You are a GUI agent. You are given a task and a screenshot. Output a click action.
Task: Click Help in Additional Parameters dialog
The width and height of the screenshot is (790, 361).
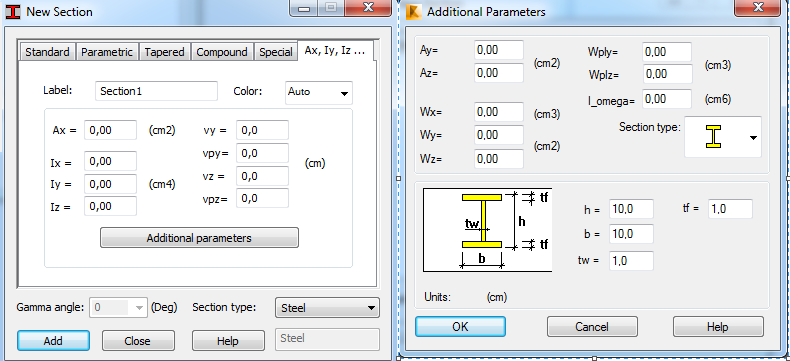[718, 327]
